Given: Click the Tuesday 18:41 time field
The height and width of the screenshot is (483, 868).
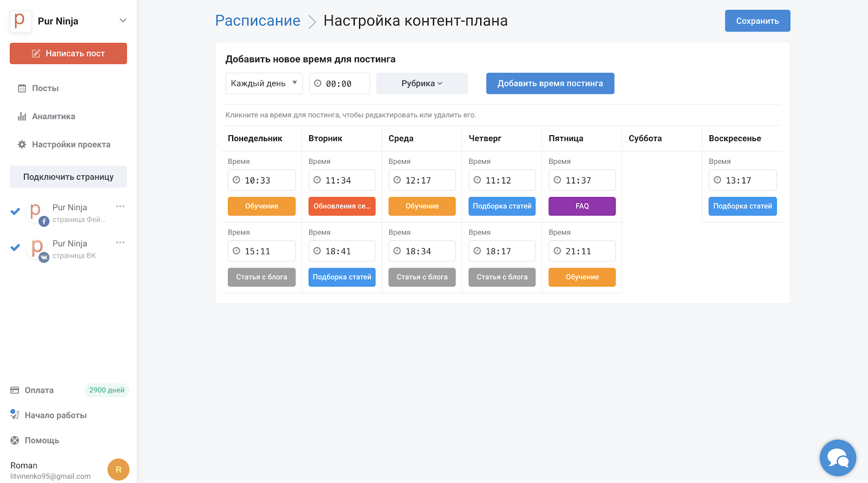Looking at the screenshot, I should [x=342, y=251].
